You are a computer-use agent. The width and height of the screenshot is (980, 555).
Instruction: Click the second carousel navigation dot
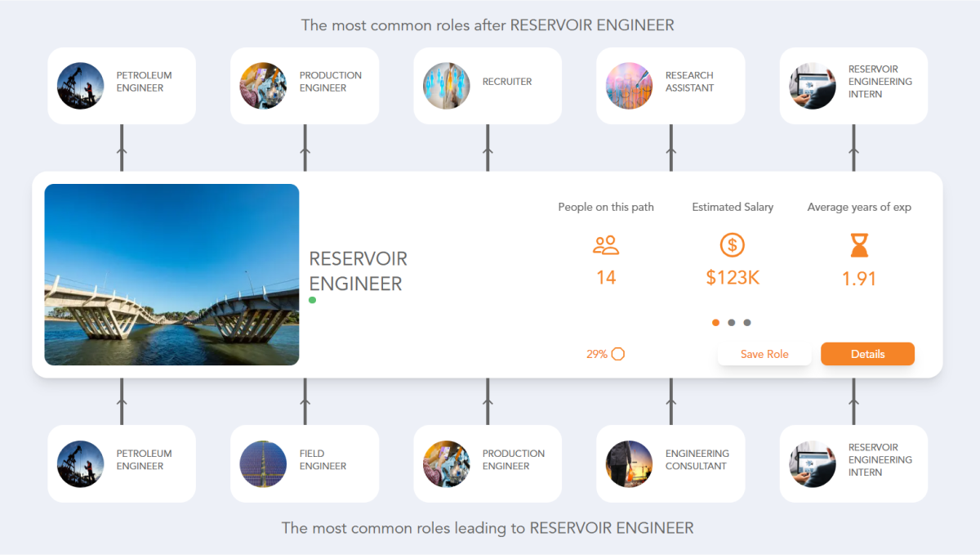pos(732,322)
